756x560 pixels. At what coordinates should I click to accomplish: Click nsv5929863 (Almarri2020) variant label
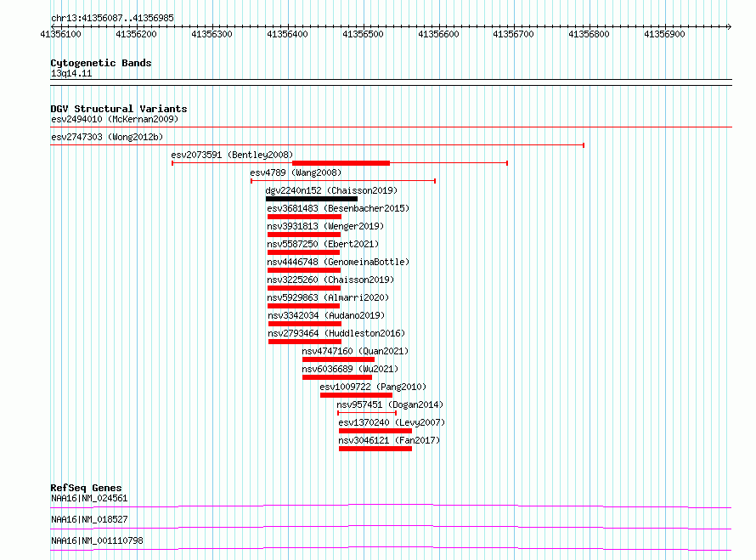[328, 297]
